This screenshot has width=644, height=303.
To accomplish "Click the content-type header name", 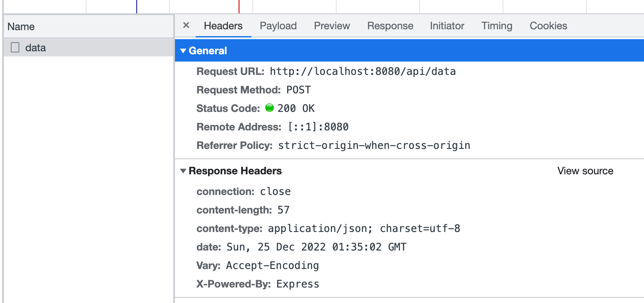I will coord(230,229).
